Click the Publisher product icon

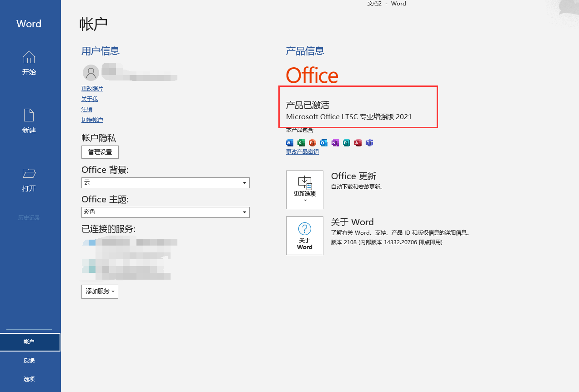(347, 143)
